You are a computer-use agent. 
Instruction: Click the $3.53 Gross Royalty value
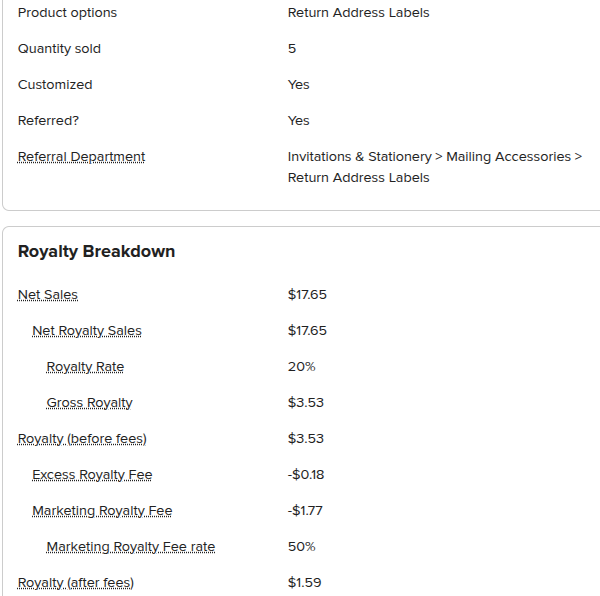coord(306,403)
